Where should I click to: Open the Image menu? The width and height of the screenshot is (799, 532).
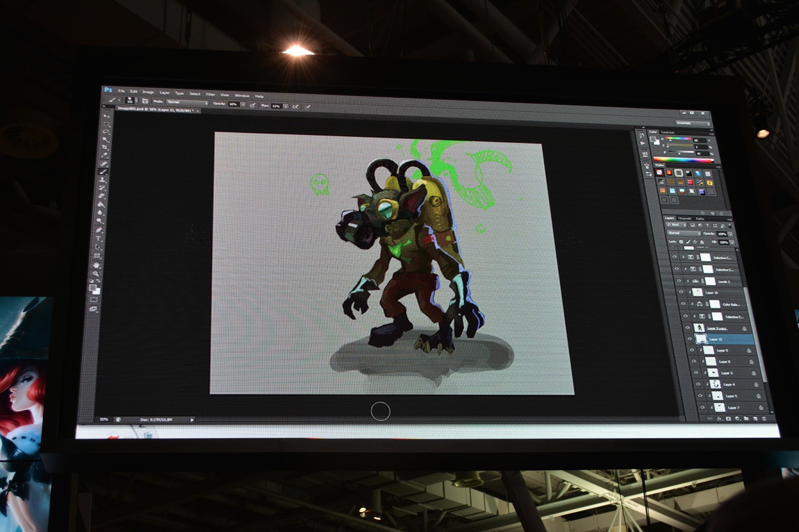point(148,92)
